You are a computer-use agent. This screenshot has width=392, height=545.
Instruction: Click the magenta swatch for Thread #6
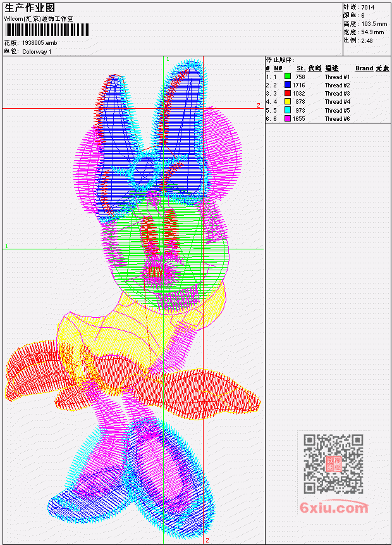tap(288, 118)
